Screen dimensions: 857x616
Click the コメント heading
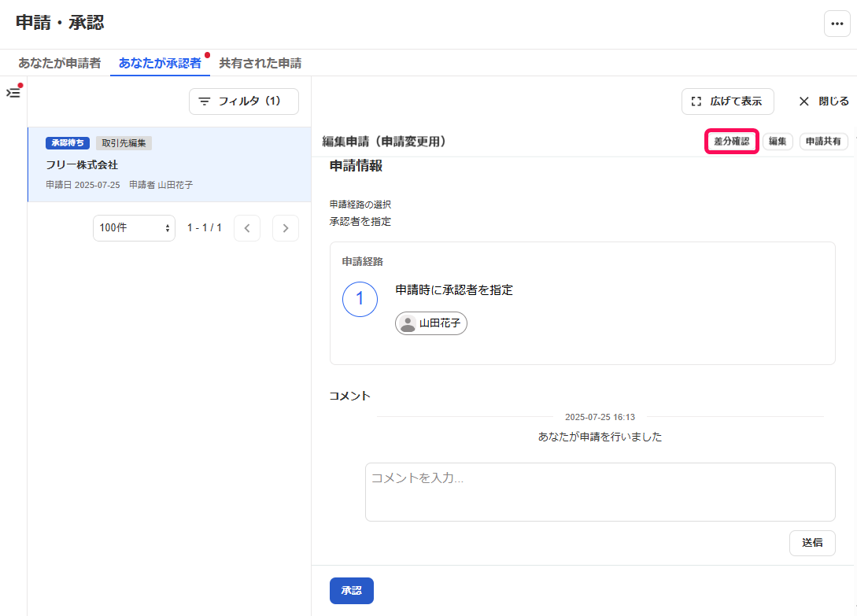349,396
